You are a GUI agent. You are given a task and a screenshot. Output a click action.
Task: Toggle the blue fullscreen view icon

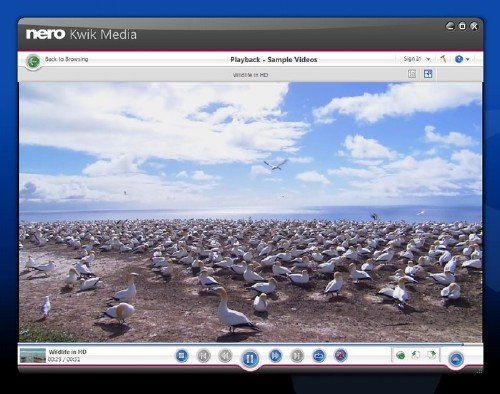[428, 74]
